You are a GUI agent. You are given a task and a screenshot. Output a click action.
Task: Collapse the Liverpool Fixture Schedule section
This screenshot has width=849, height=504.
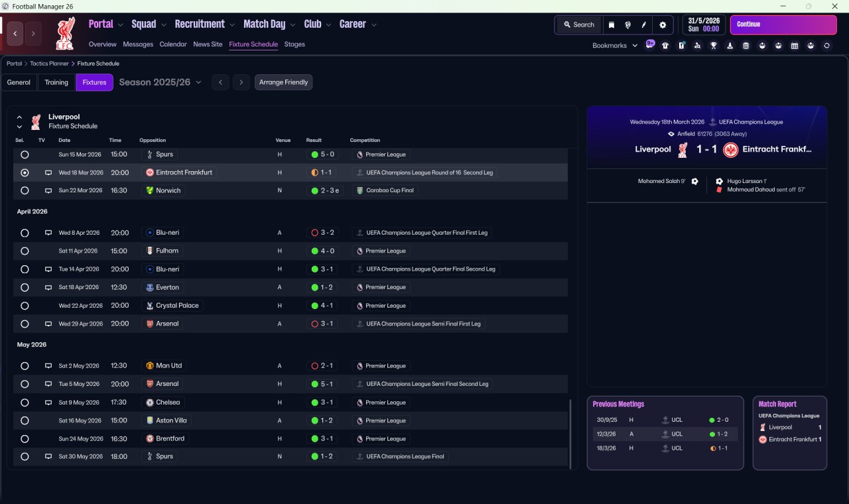tap(19, 117)
